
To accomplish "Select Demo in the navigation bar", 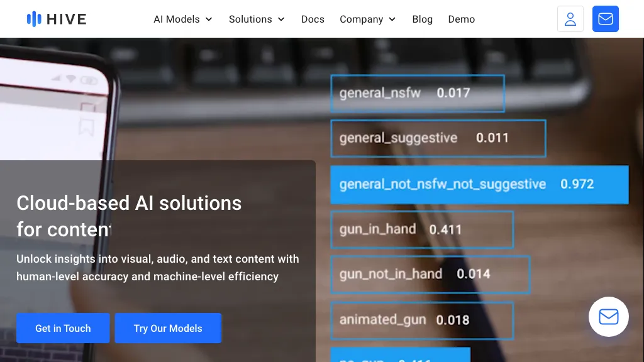I will pyautogui.click(x=461, y=19).
